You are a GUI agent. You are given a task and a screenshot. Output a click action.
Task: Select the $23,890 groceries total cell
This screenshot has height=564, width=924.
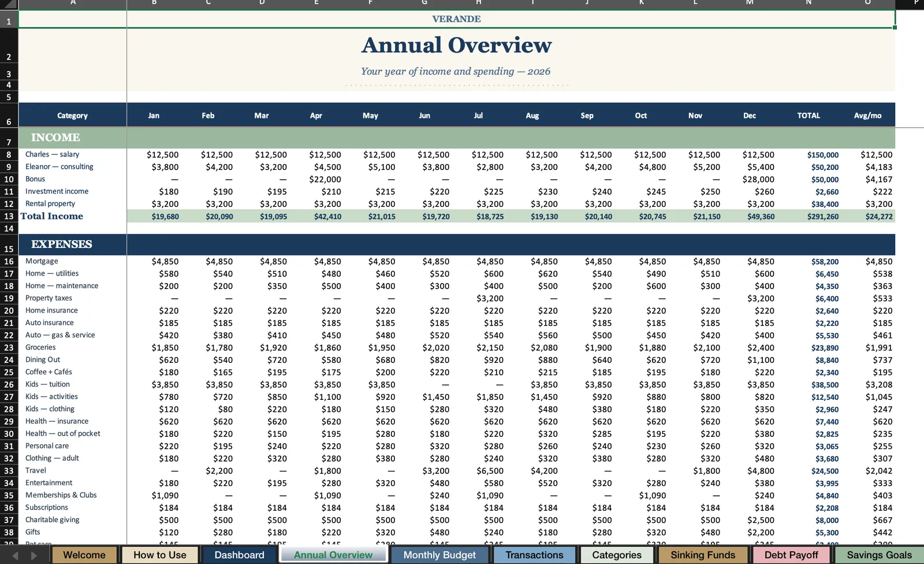click(825, 348)
